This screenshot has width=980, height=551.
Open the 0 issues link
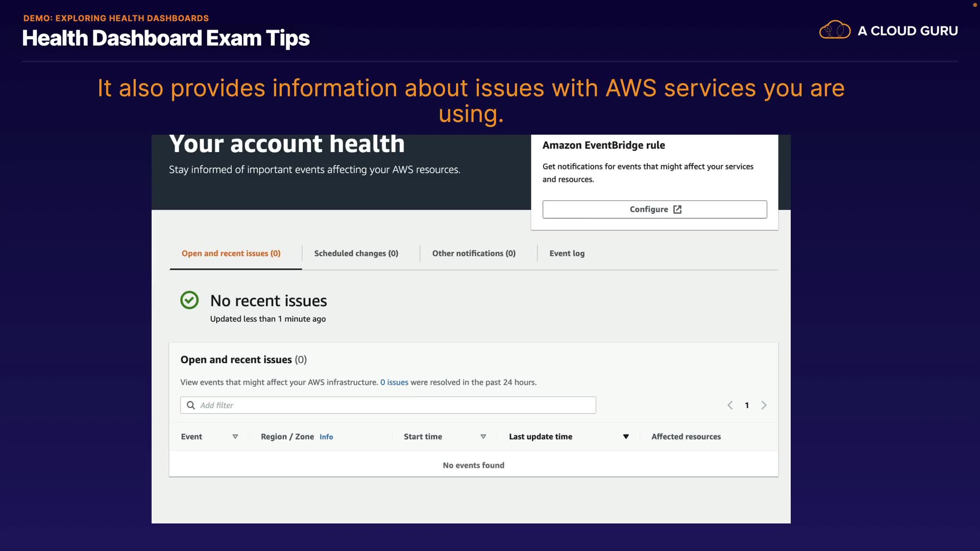(394, 383)
